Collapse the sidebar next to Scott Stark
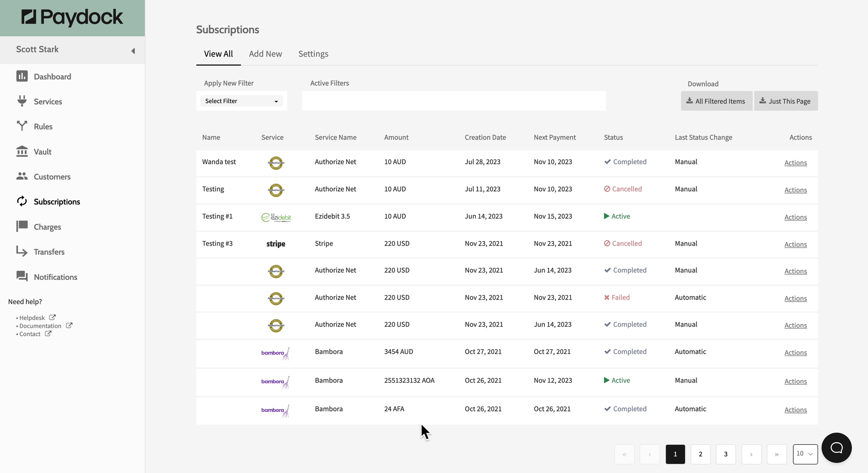 pos(133,51)
